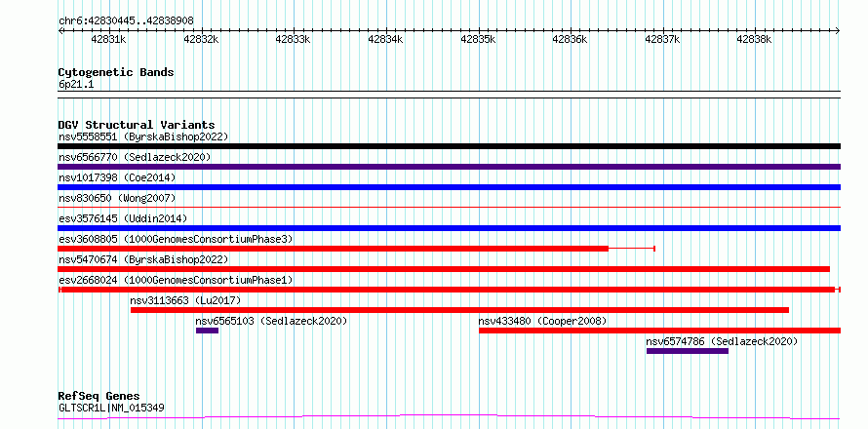Open nsv5470674 (ByrskaBishop2022) label
The height and width of the screenshot is (429, 868).
coord(143,259)
